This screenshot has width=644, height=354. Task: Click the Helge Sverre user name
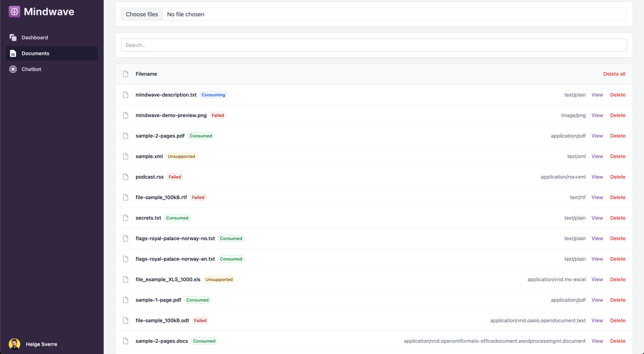click(41, 344)
